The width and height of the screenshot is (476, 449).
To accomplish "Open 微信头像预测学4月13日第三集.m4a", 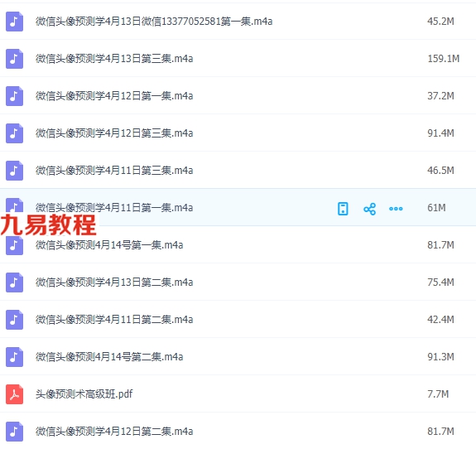I will tap(114, 59).
